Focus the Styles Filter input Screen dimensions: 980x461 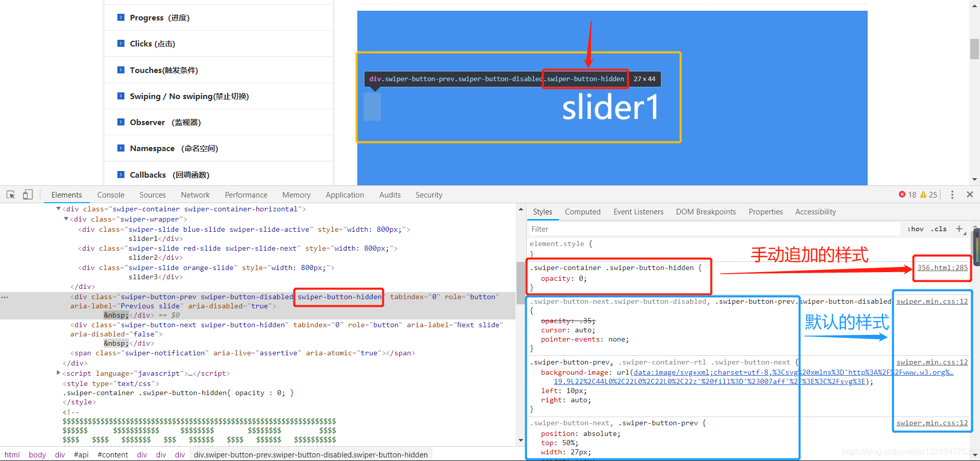tap(715, 229)
